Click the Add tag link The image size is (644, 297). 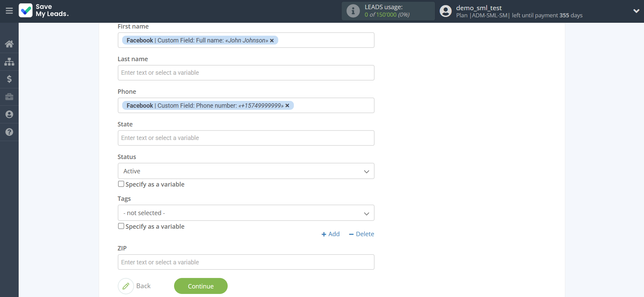tap(330, 234)
